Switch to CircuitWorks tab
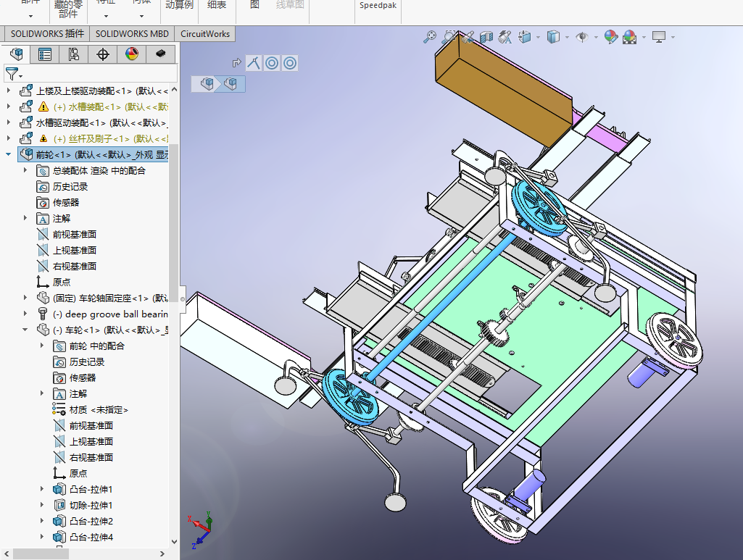The height and width of the screenshot is (560, 743). pyautogui.click(x=204, y=33)
